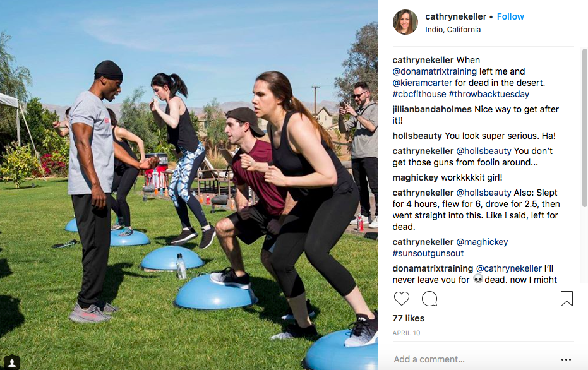This screenshot has height=370, width=588.
Task: Open cathrynekeller profile picture avatar
Action: tap(405, 22)
